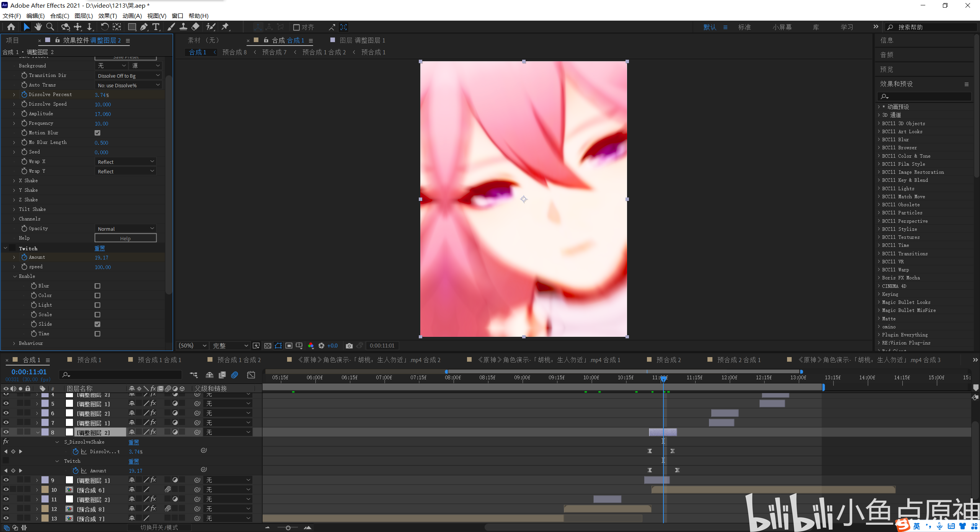The width and height of the screenshot is (980, 532).
Task: Reset Twitch effect via 重置 link
Action: point(100,248)
